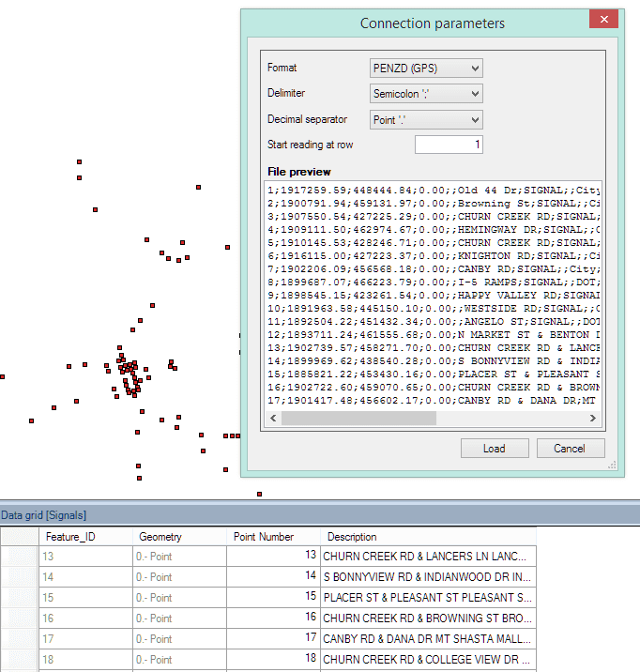This screenshot has width=640, height=672.
Task: Click the Point Number column header
Action: pyautogui.click(x=273, y=537)
